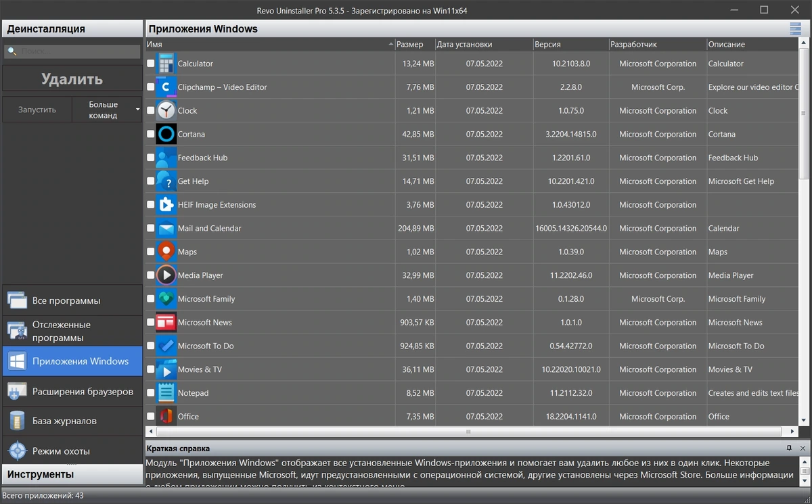This screenshot has height=504, width=812.
Task: Click the Microsoft To Do icon
Action: pyautogui.click(x=166, y=346)
